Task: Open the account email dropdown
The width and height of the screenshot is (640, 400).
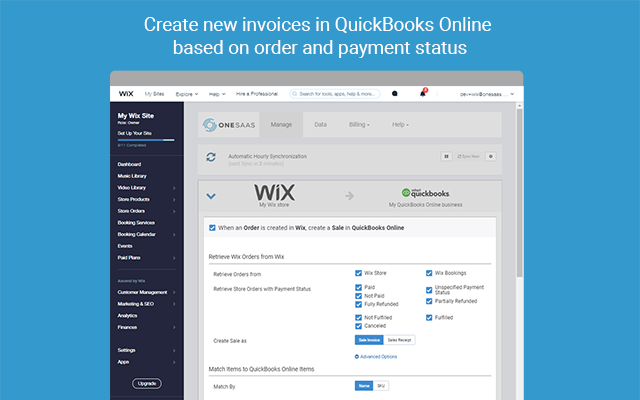Action: (x=487, y=94)
